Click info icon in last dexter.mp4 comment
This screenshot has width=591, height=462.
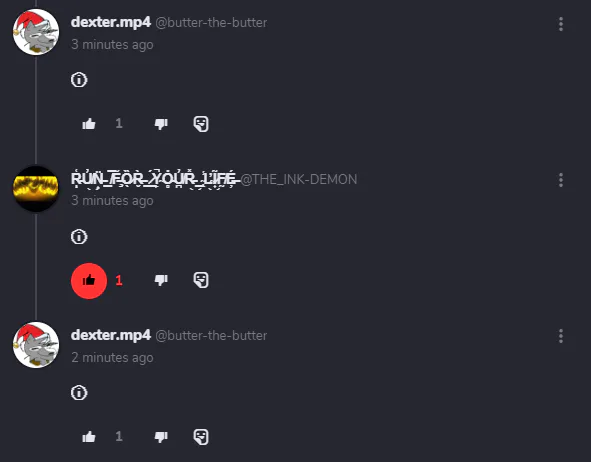click(x=79, y=393)
